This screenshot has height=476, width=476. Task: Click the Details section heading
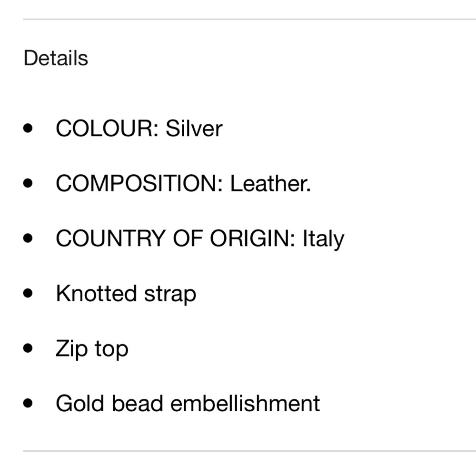click(56, 58)
